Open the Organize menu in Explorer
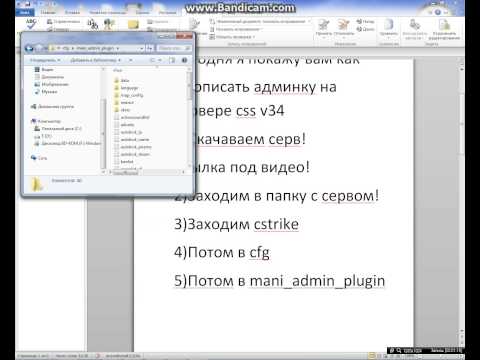 [45, 60]
